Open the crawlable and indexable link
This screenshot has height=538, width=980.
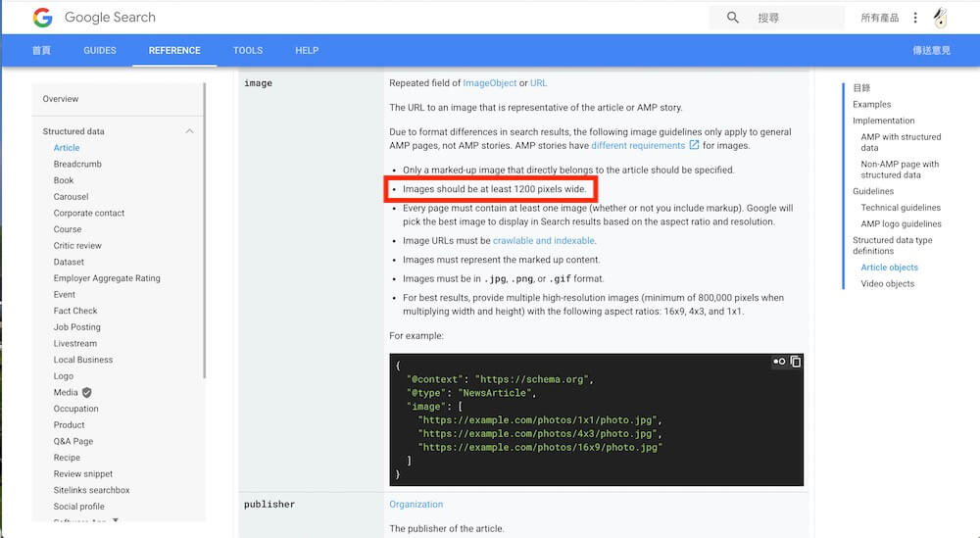[544, 240]
